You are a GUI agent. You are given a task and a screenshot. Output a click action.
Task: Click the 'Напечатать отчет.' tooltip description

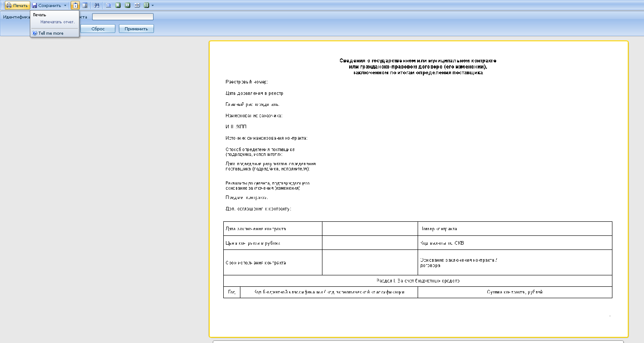coord(57,22)
